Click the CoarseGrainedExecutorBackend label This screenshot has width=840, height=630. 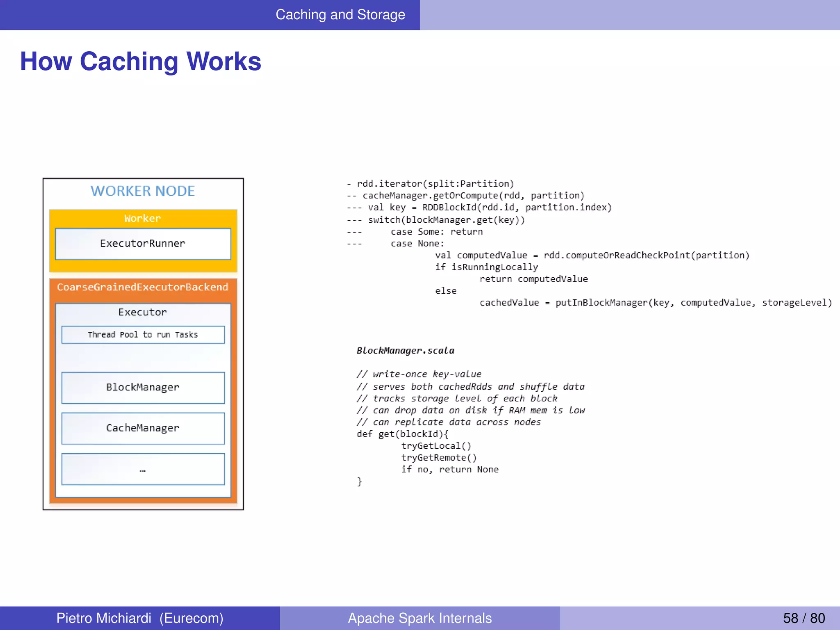[x=143, y=287]
